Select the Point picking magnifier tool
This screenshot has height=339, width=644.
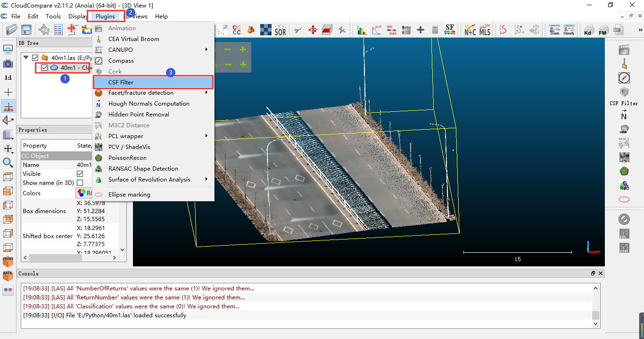point(8,163)
